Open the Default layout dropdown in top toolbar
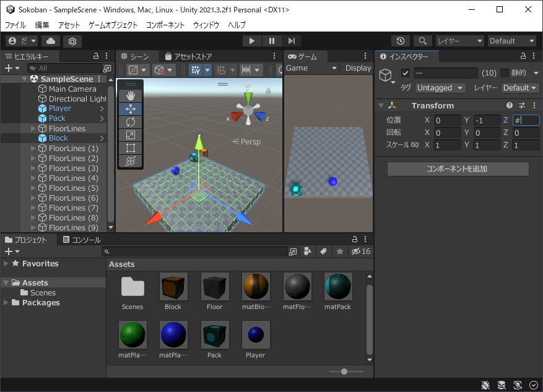This screenshot has height=392, width=543. (512, 41)
